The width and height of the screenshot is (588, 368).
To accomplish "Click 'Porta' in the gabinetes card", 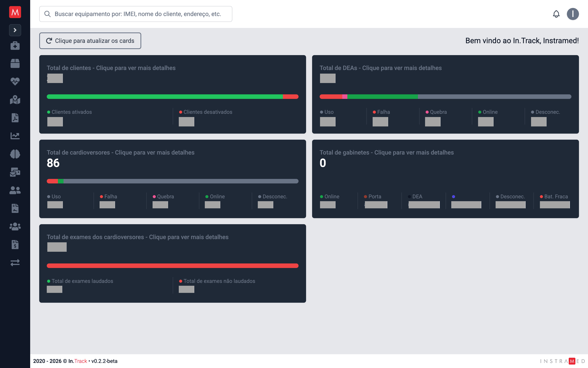I will [375, 196].
